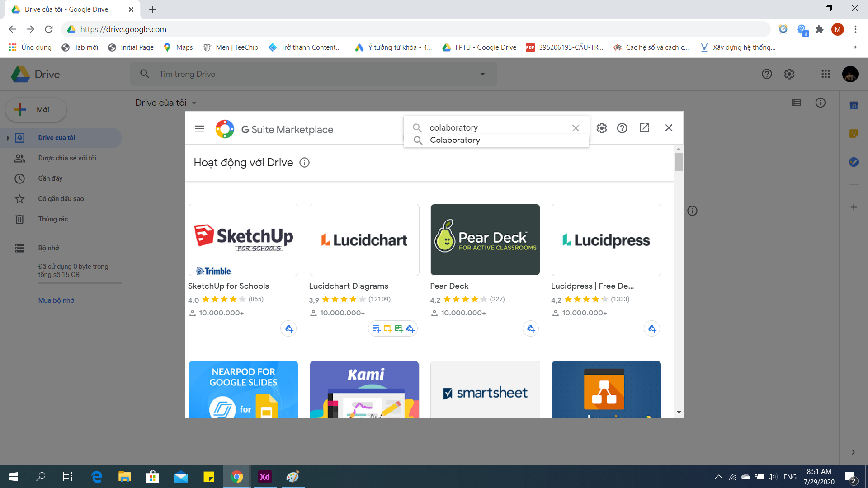The image size is (868, 488).
Task: Select Drive của tôi in sidebar
Action: click(x=61, y=138)
